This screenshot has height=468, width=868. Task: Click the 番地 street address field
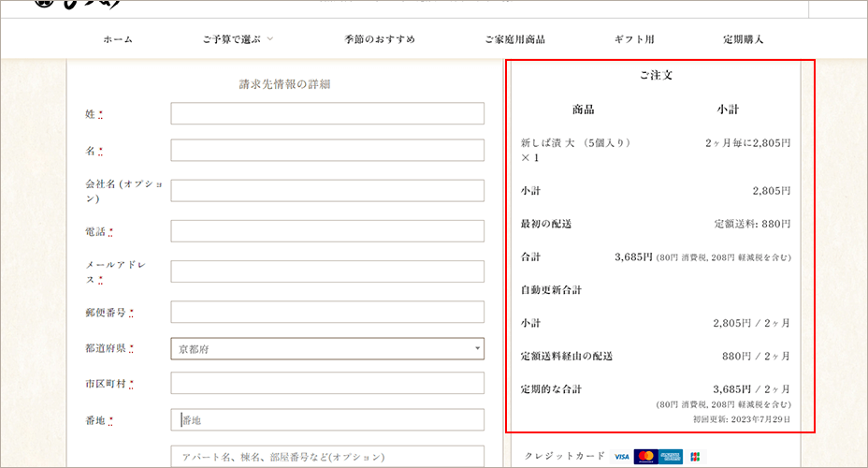click(327, 420)
